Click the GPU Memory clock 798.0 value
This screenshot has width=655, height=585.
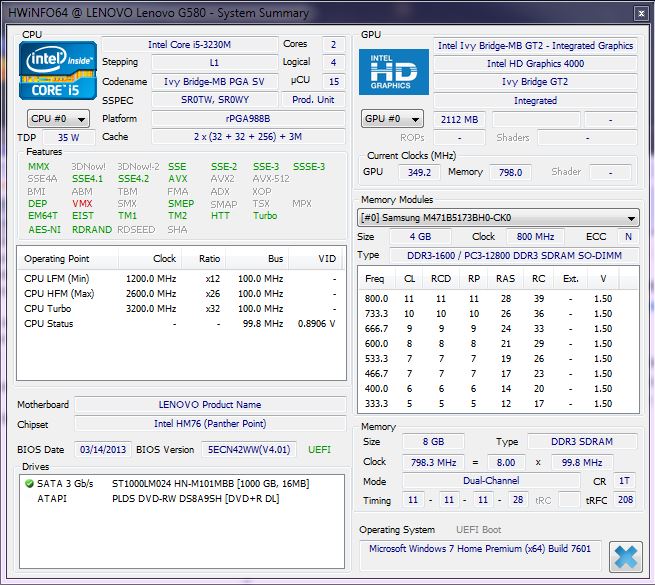coord(510,172)
